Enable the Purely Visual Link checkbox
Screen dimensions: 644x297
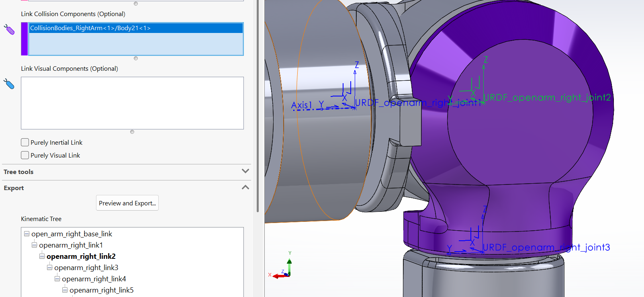[x=25, y=155]
